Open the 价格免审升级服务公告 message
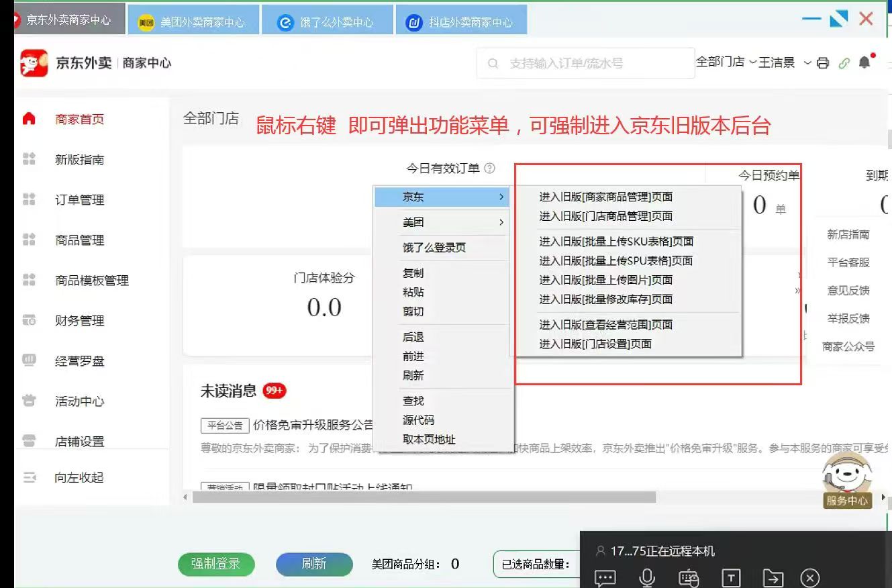Viewport: 892px width, 588px height. (313, 425)
